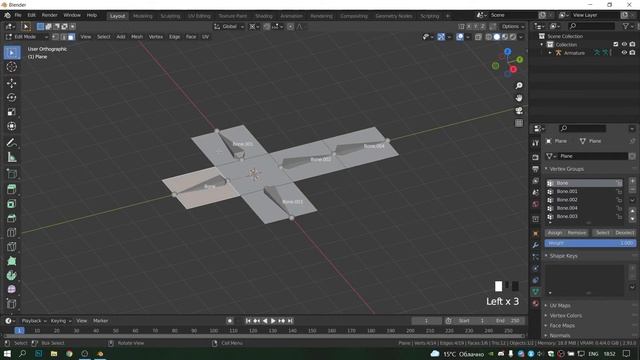Open Modifier properties wrench tab
Viewport: 640px width, 360px height.
(536, 245)
